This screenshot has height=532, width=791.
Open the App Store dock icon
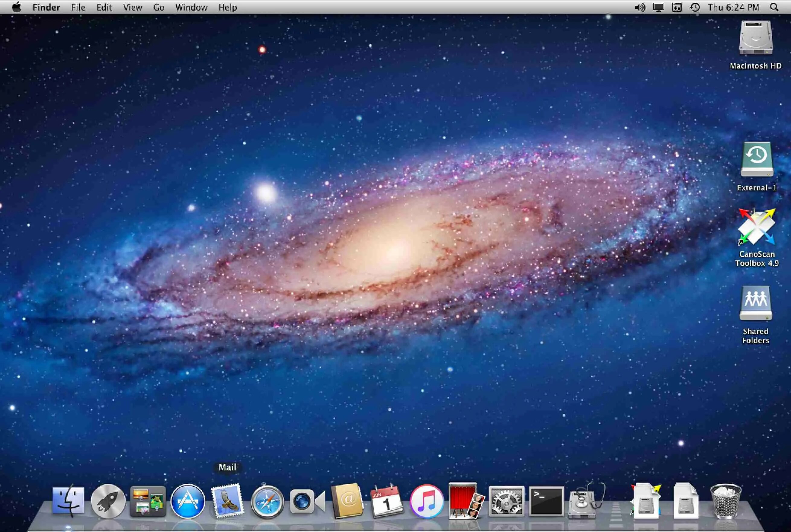(x=188, y=502)
